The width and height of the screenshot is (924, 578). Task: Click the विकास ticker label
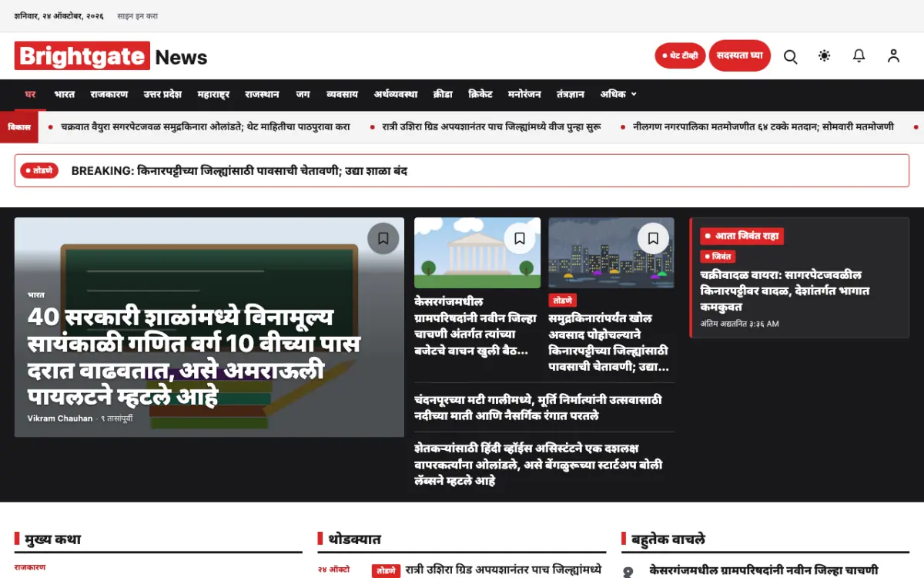[x=19, y=126]
